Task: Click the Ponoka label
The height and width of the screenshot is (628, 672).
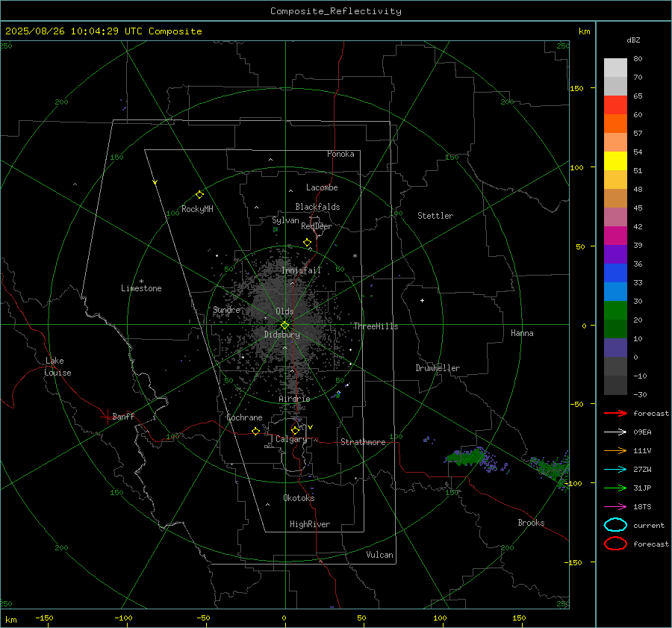Action: (x=340, y=154)
